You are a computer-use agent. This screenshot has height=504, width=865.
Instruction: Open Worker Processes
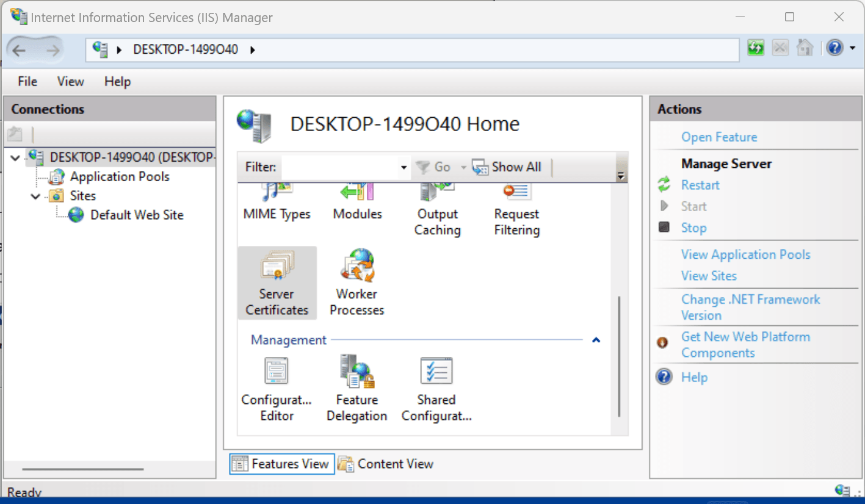click(356, 281)
